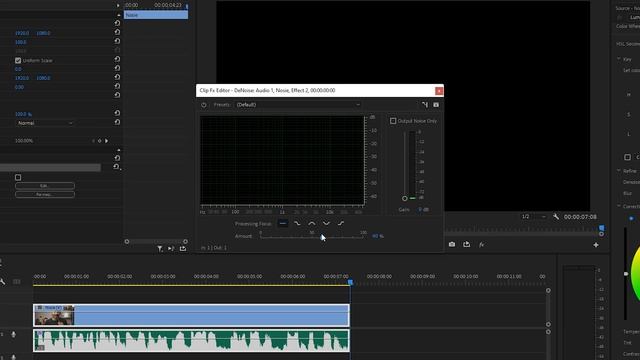
Task: Click the Remap button below Edit
Action: click(x=45, y=194)
